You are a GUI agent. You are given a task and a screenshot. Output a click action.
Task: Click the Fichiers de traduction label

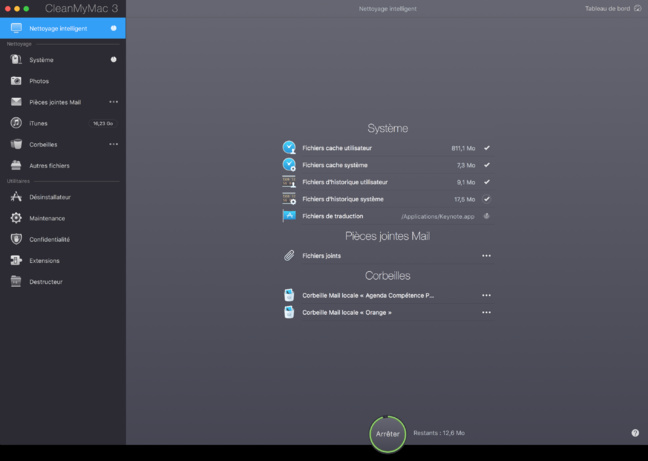(x=333, y=216)
